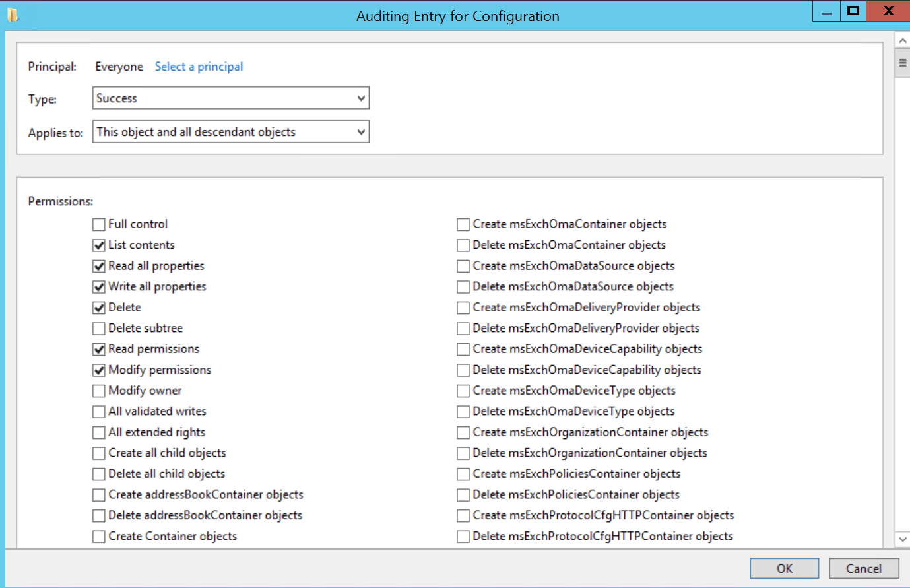The width and height of the screenshot is (910, 588).
Task: Enable All extended rights
Action: 98,432
